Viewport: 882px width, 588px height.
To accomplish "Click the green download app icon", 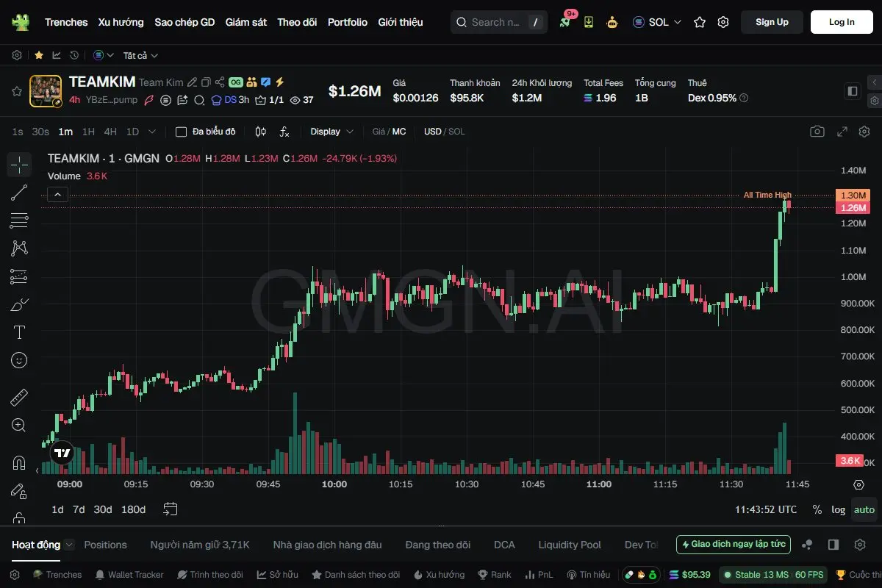I will tap(589, 22).
